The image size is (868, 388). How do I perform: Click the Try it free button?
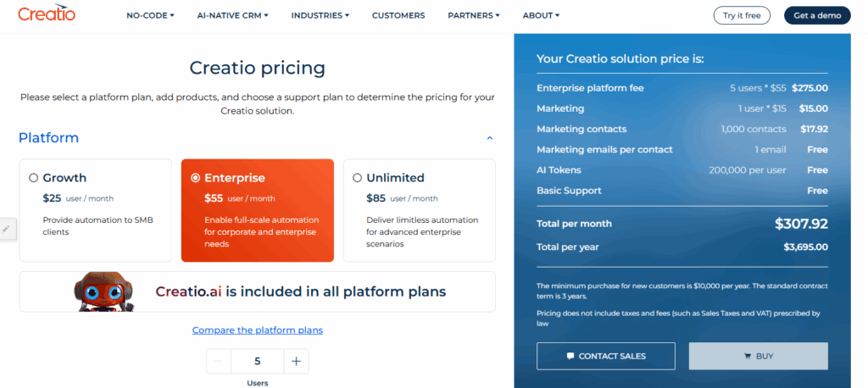click(x=742, y=15)
